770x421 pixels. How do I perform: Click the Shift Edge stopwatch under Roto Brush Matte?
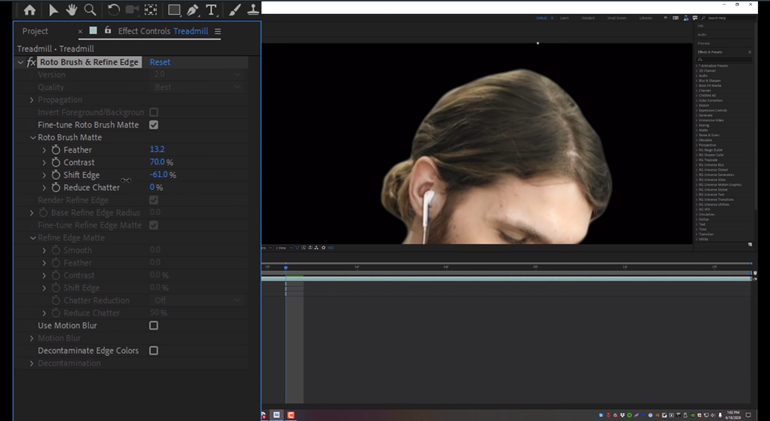[56, 175]
